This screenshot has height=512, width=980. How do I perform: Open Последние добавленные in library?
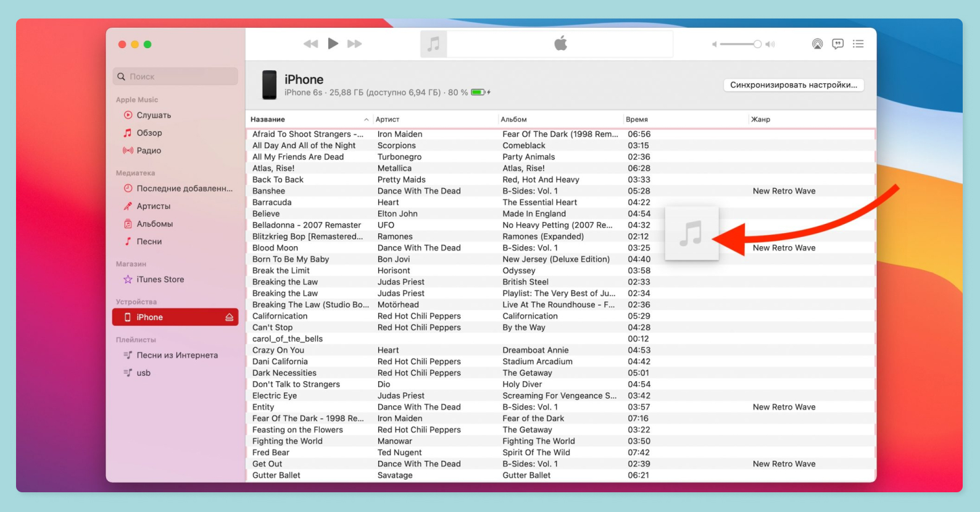pyautogui.click(x=185, y=189)
